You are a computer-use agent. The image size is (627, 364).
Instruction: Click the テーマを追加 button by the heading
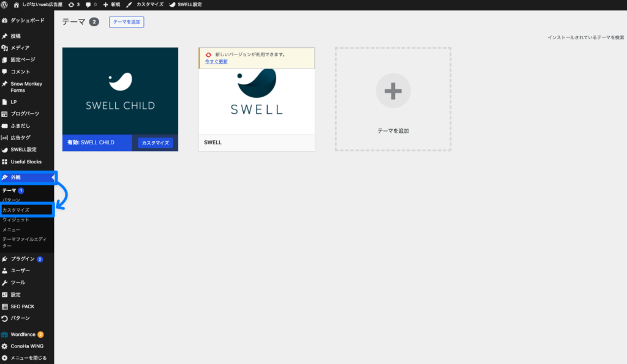[x=126, y=22]
